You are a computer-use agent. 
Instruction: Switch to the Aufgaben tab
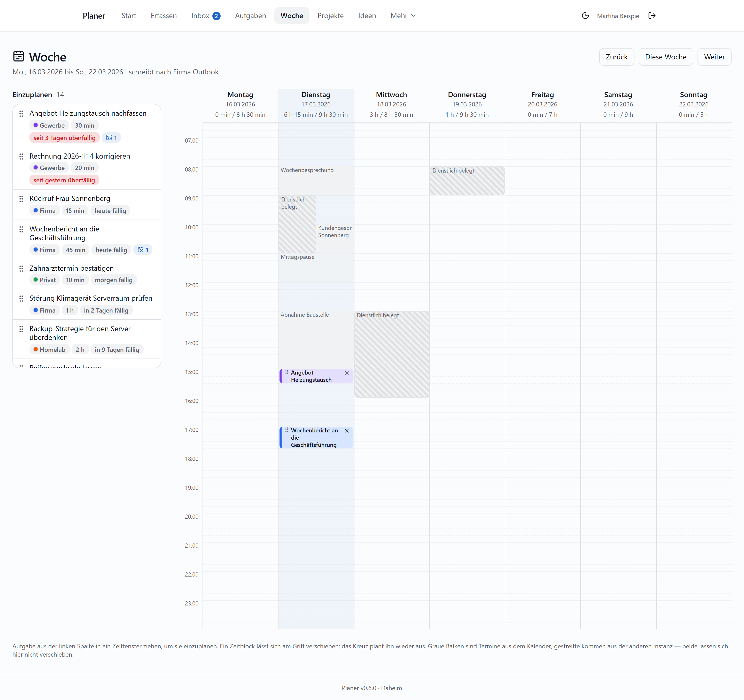250,16
